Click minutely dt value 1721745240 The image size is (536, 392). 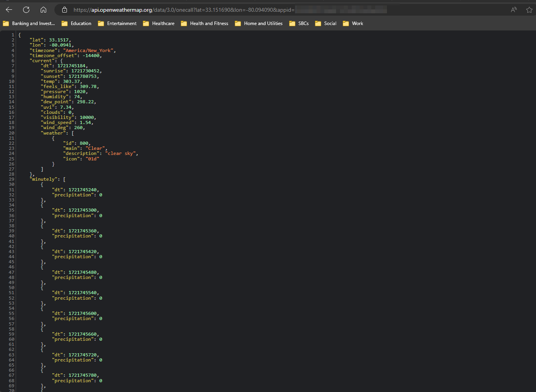[83, 190]
